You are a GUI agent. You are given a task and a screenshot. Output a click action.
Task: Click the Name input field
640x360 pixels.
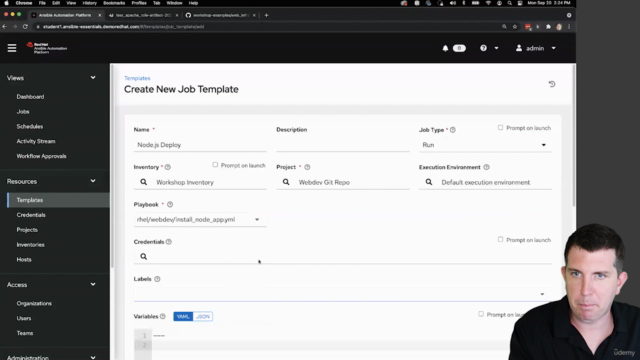(200, 145)
